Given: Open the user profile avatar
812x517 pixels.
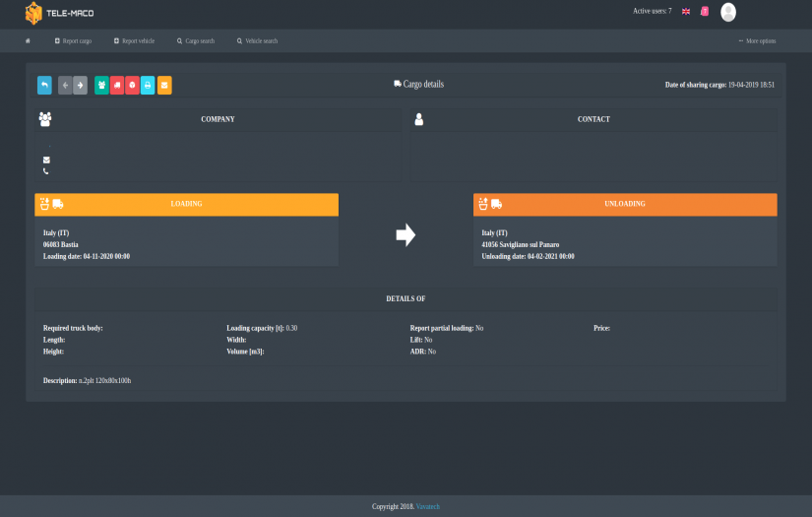Looking at the screenshot, I should click(x=728, y=12).
